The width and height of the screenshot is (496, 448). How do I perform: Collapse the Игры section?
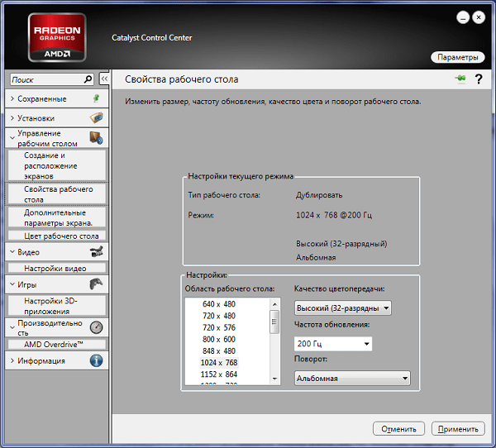[x=12, y=284]
